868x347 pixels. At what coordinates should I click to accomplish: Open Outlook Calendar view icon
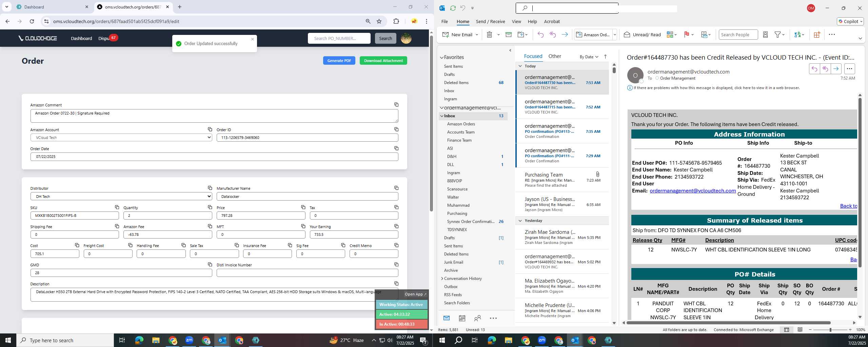click(x=462, y=318)
